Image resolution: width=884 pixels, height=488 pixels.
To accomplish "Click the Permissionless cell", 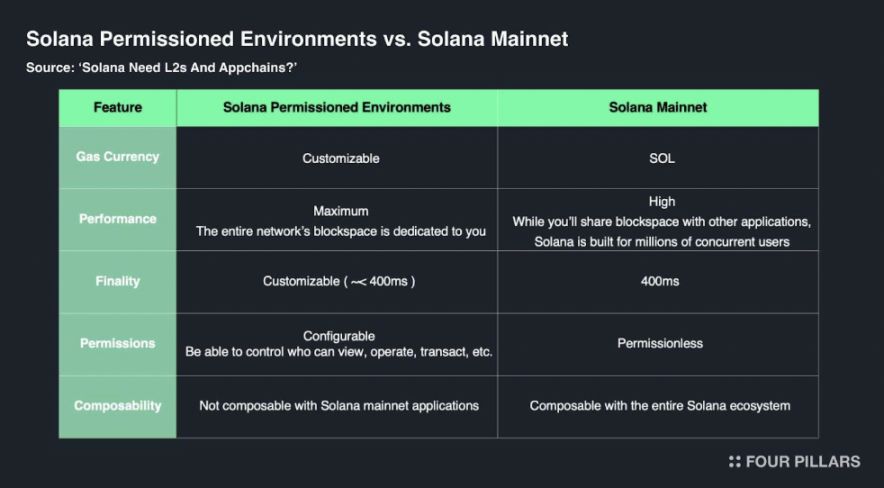I will point(658,344).
